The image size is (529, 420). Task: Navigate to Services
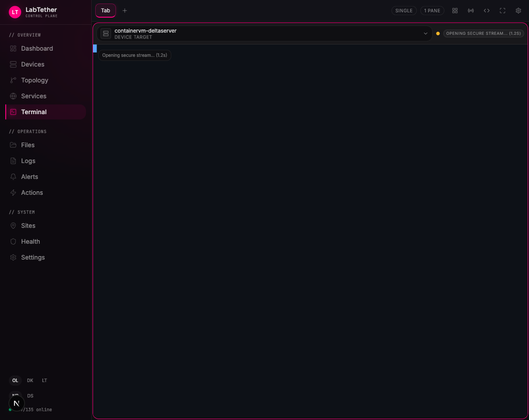(x=45, y=96)
